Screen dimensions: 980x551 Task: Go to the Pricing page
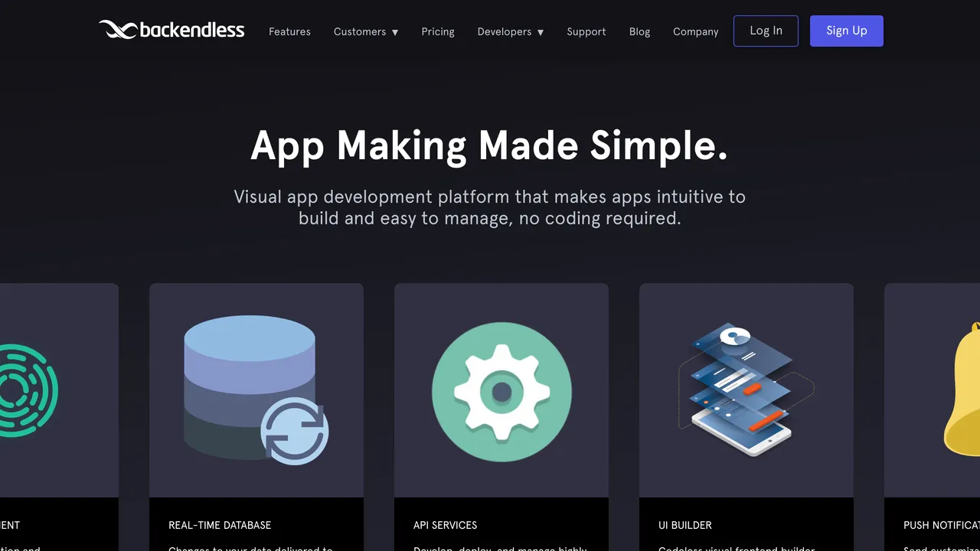pos(438,31)
